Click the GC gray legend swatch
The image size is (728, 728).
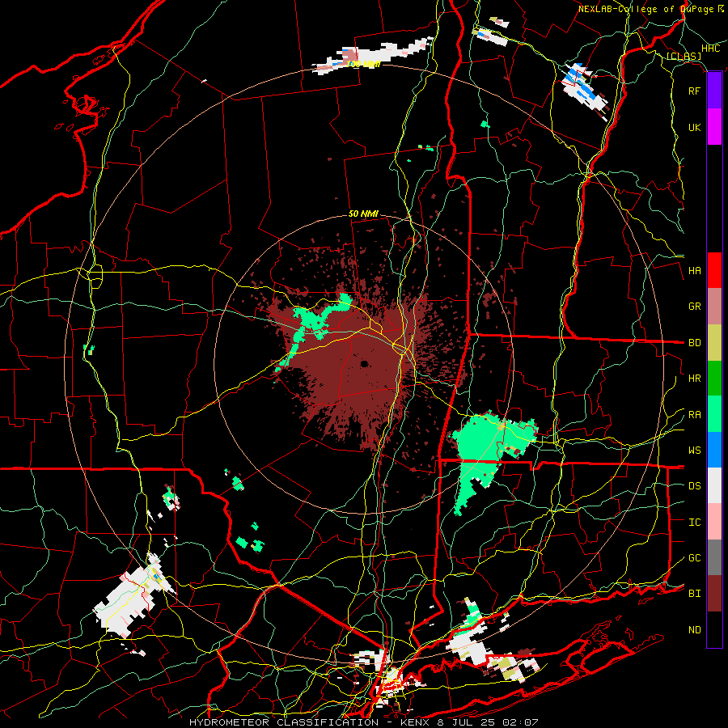click(x=714, y=557)
